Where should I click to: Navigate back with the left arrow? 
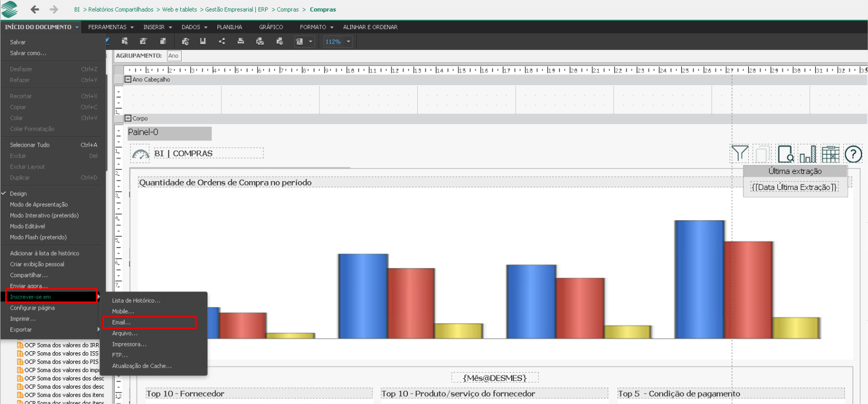pos(35,9)
